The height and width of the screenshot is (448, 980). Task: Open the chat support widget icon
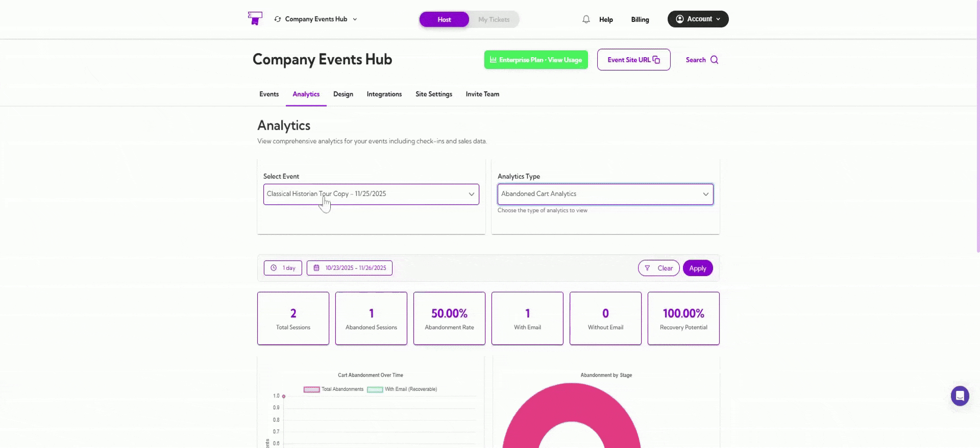click(960, 396)
